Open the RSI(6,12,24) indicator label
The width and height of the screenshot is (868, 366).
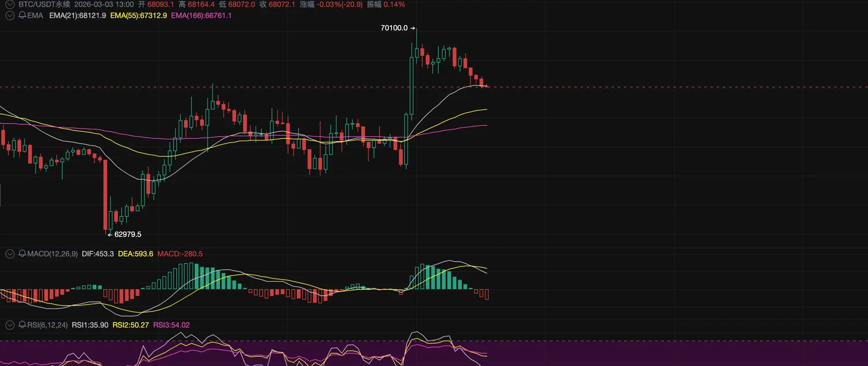[x=48, y=325]
